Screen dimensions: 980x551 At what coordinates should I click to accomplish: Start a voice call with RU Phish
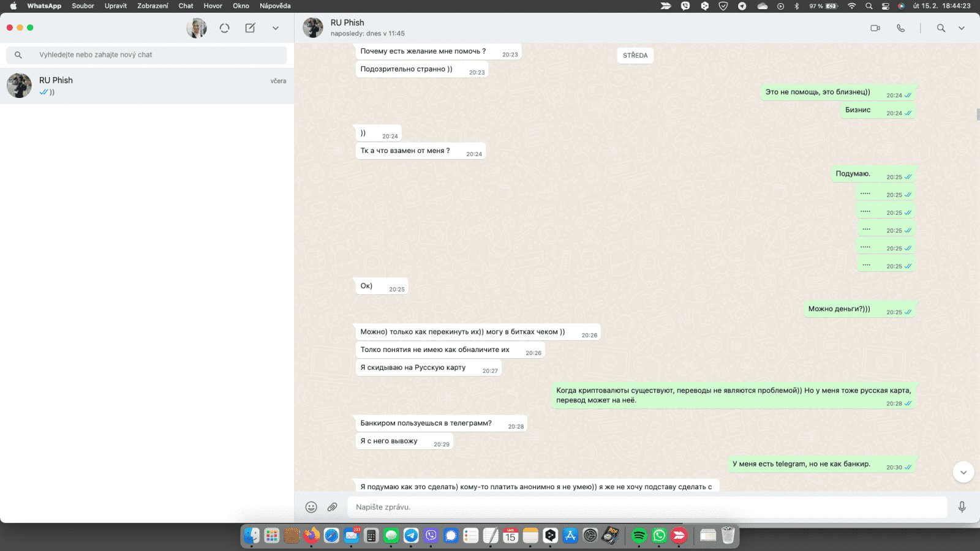click(x=901, y=28)
